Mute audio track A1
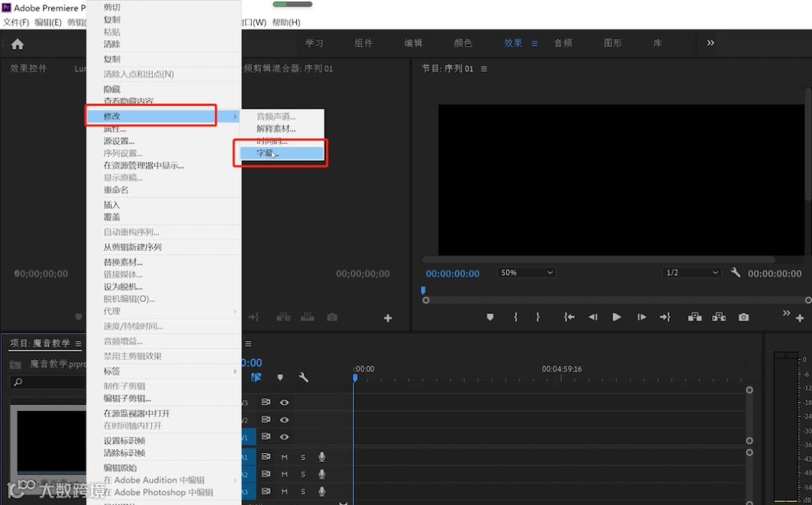Screen dimensions: 812x505 284,458
